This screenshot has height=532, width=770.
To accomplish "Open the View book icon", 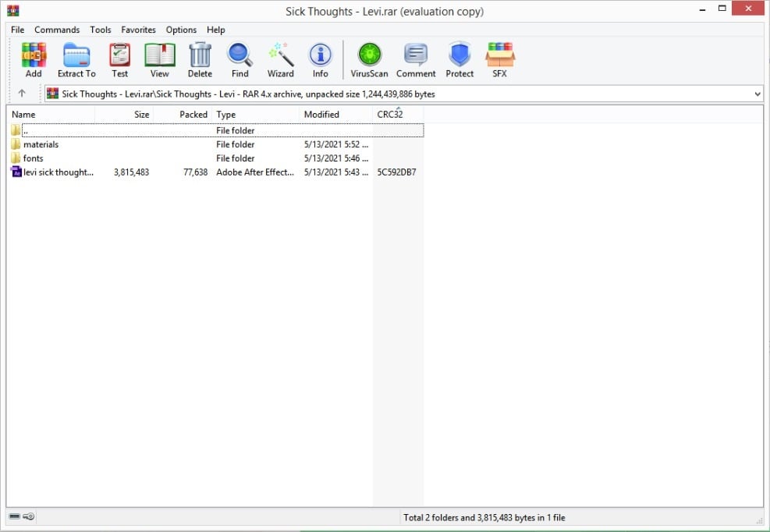I will pos(160,55).
